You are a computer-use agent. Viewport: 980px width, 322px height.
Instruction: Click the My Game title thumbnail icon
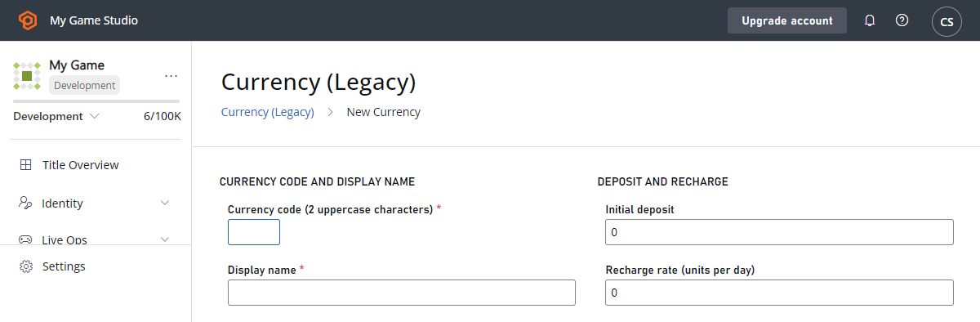(27, 75)
